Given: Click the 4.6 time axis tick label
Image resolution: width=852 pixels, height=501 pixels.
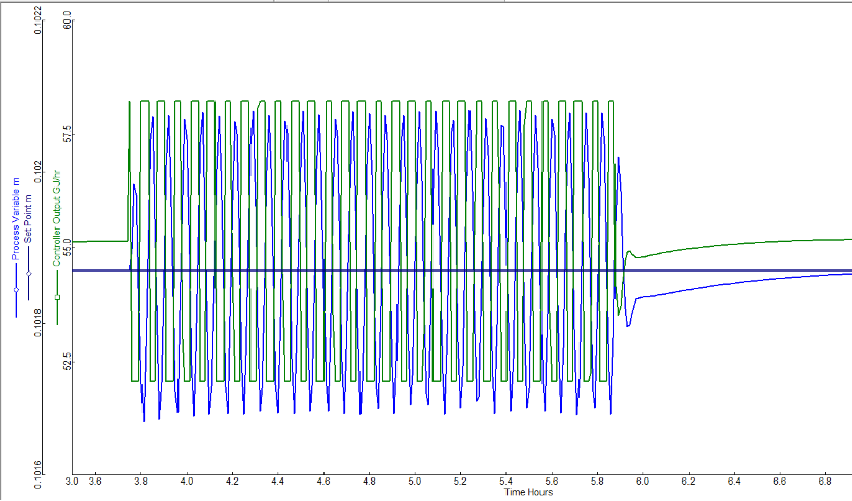Looking at the screenshot, I should pyautogui.click(x=324, y=481).
